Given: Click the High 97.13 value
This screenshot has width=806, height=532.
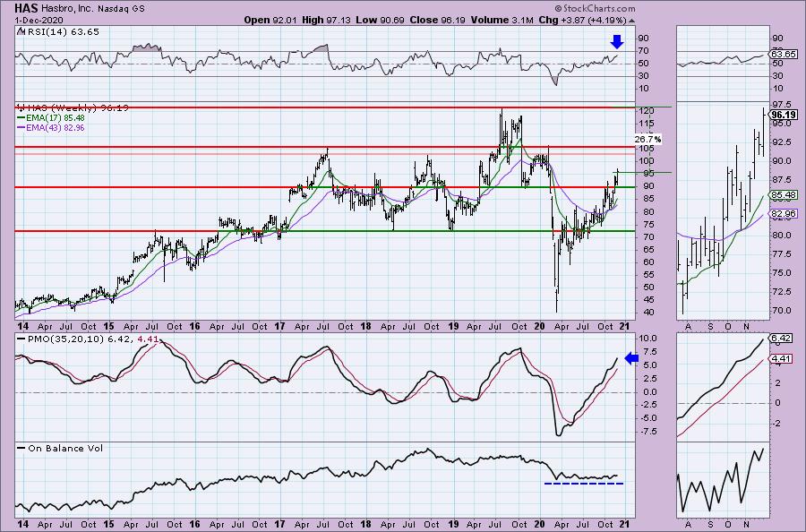Looking at the screenshot, I should click(326, 20).
